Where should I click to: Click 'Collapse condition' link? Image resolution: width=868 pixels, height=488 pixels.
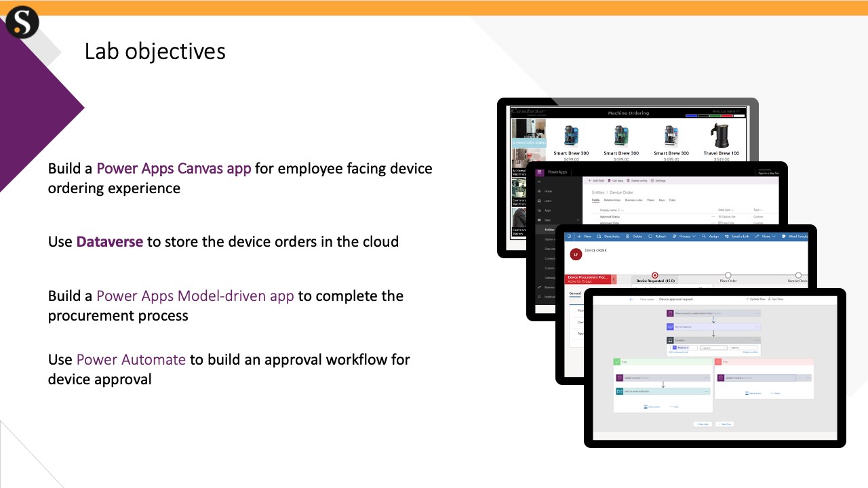750,352
